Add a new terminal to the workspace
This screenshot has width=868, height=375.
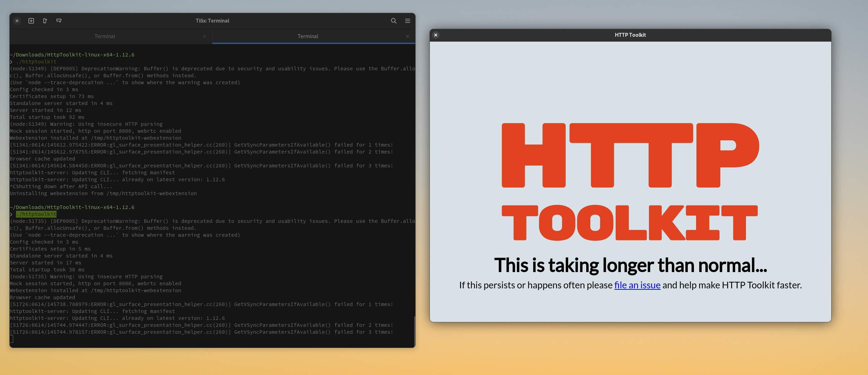31,21
